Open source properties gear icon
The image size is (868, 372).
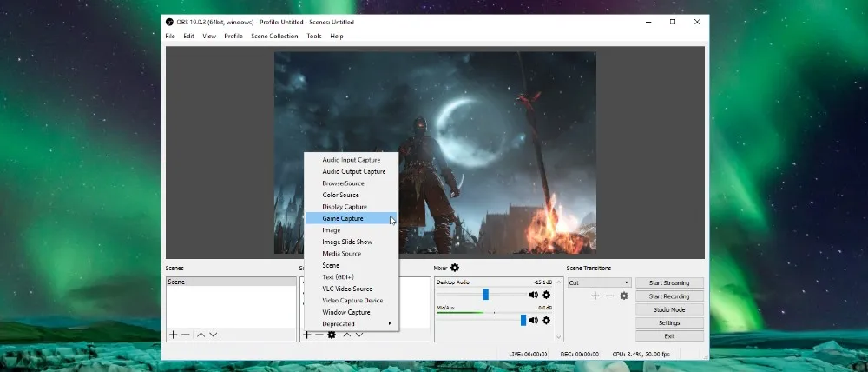(332, 335)
